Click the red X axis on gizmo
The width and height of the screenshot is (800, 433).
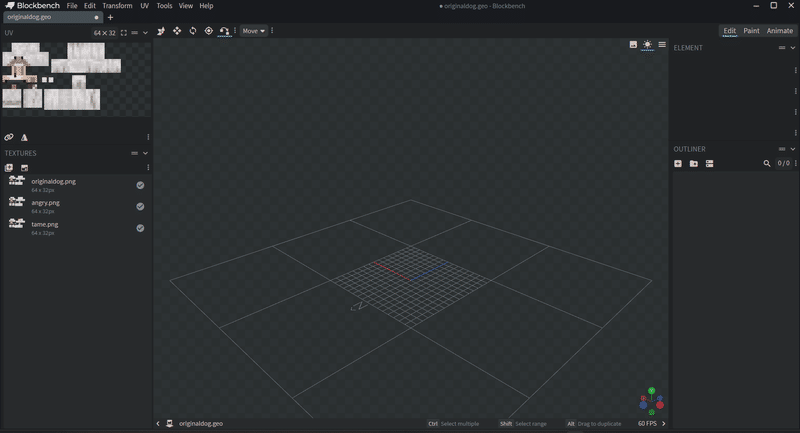(x=660, y=405)
